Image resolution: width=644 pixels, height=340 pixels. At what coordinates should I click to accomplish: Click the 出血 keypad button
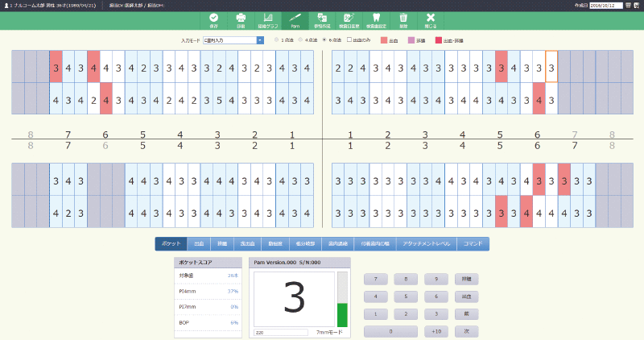point(467,296)
